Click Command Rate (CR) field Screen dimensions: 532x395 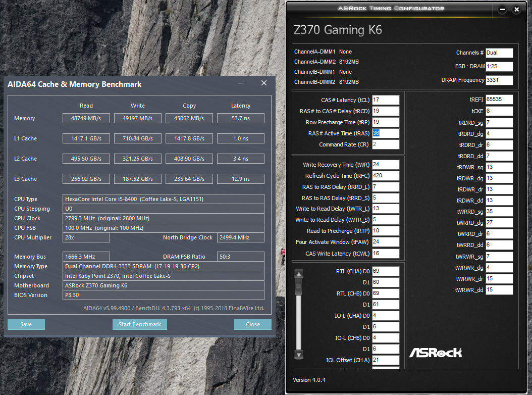386,144
